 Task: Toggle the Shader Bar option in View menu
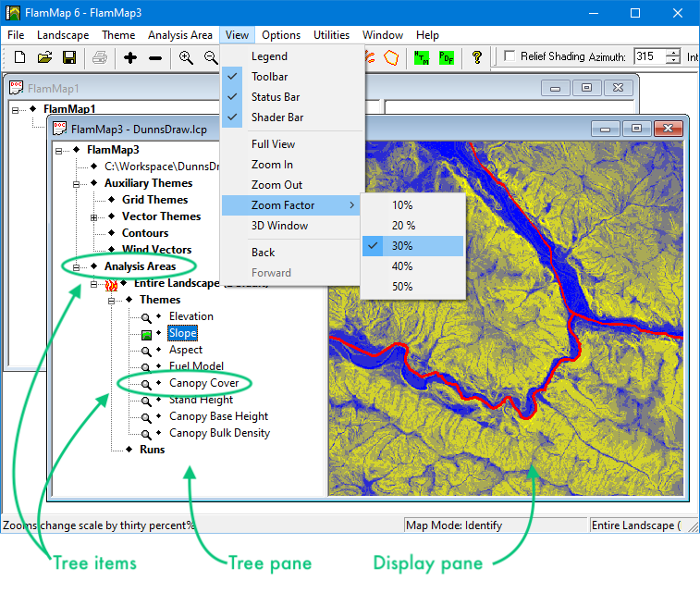coord(290,117)
